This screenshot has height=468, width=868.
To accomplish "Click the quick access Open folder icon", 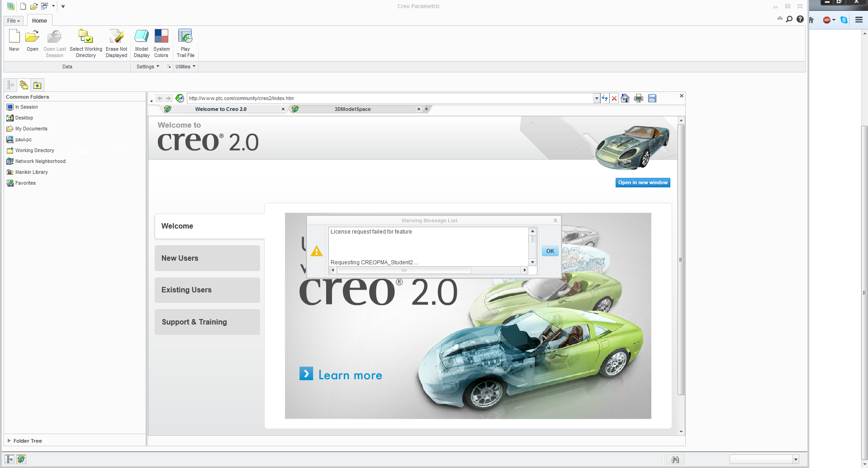I will tap(33, 6).
